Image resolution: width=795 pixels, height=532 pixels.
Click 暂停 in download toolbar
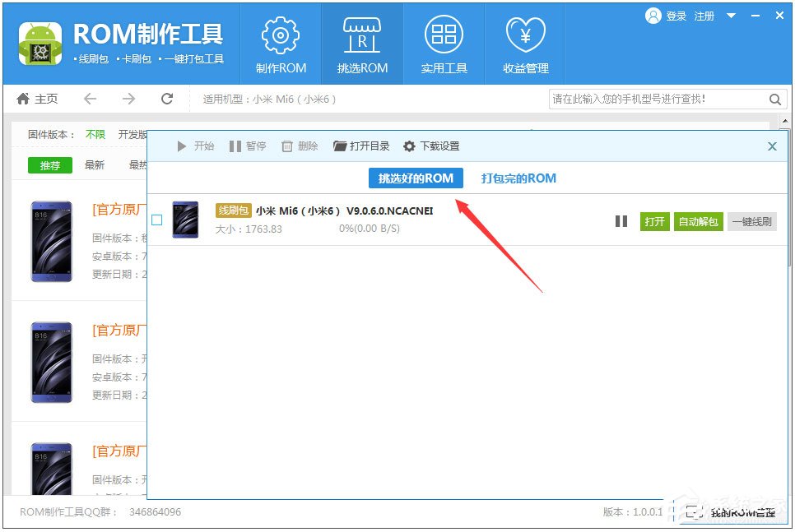[x=248, y=146]
